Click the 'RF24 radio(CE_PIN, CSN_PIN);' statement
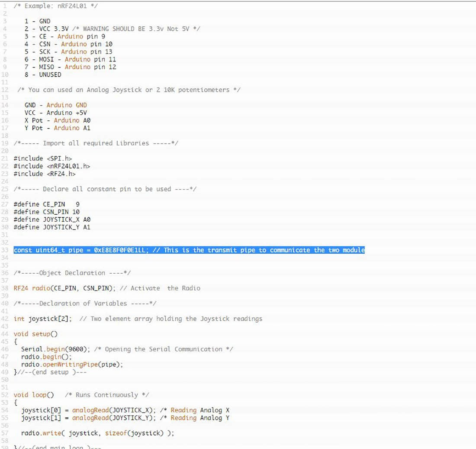Screen dimensions: 476x449 [64, 288]
